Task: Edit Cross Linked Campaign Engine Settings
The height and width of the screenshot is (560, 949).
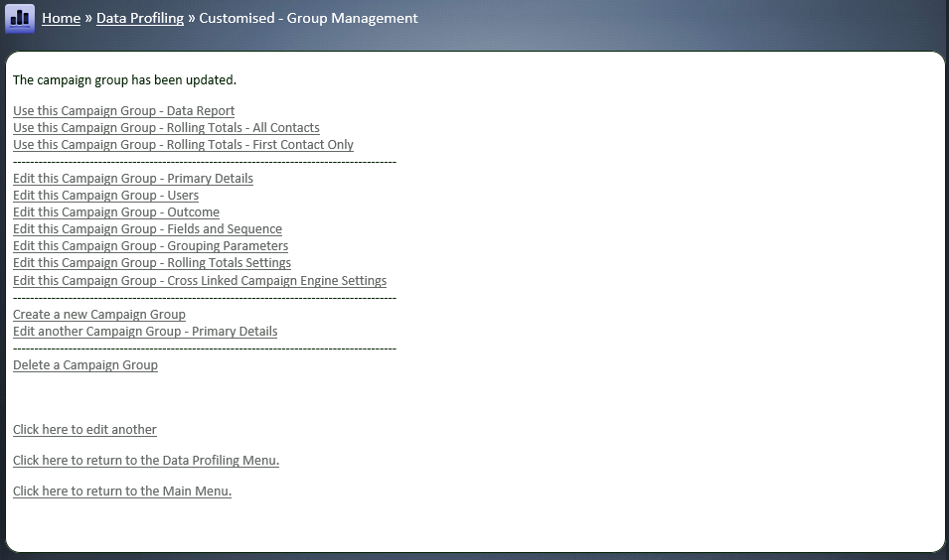Action: point(199,281)
